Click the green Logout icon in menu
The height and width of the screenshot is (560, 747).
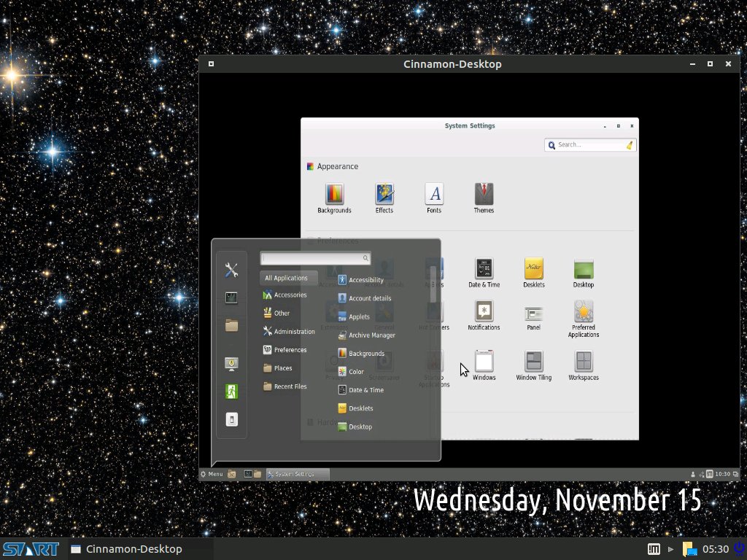pyautogui.click(x=231, y=392)
